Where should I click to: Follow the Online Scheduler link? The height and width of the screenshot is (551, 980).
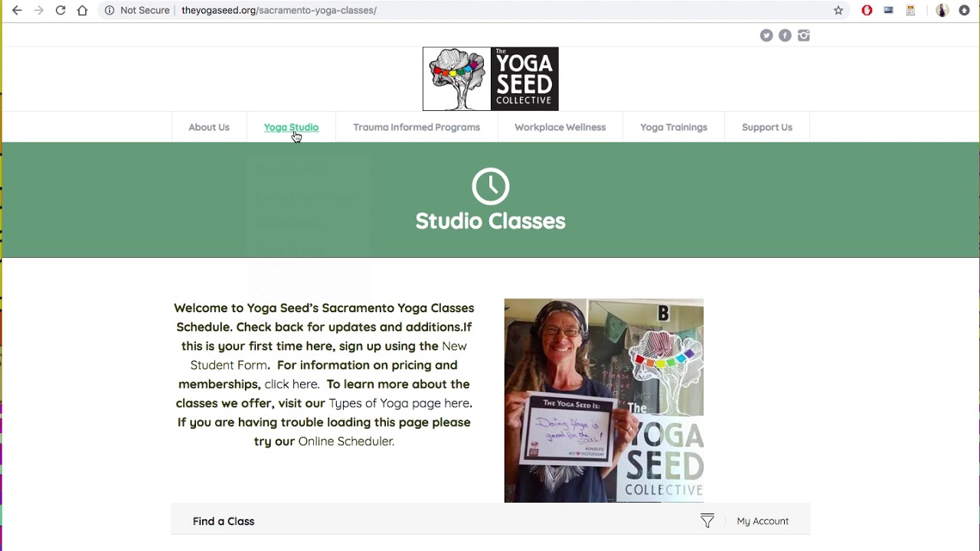pos(346,442)
